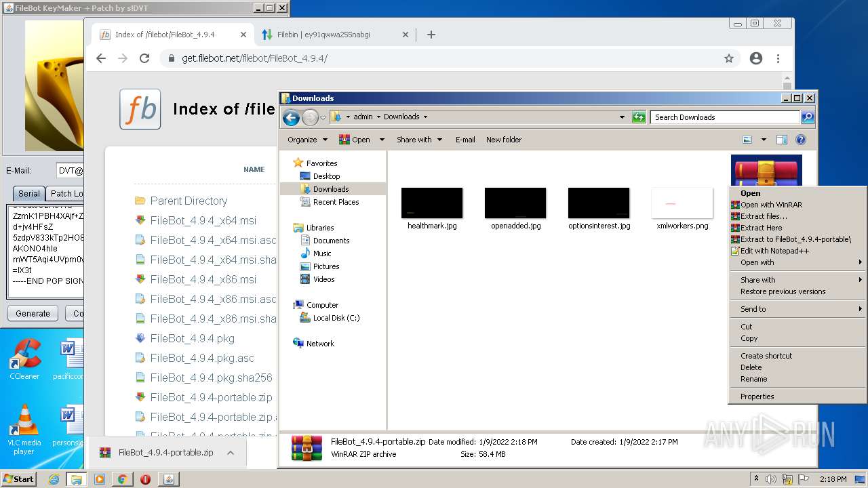Open Pictures library
This screenshot has height=488, width=868.
326,266
